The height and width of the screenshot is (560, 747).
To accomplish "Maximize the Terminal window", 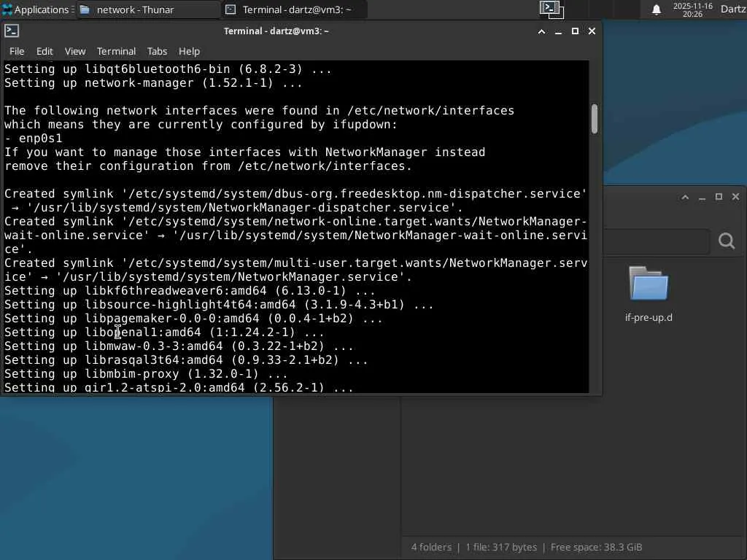I will click(575, 31).
